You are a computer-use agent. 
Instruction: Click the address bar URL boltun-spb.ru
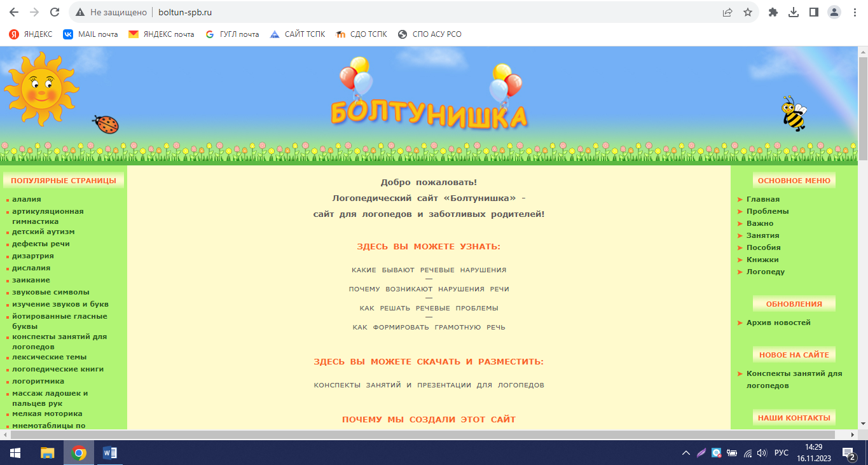(x=185, y=12)
